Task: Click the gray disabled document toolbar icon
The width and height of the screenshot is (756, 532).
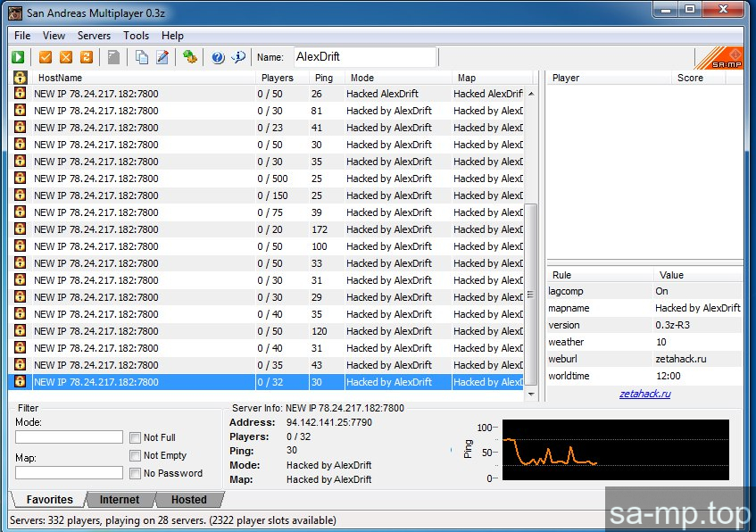Action: (113, 57)
